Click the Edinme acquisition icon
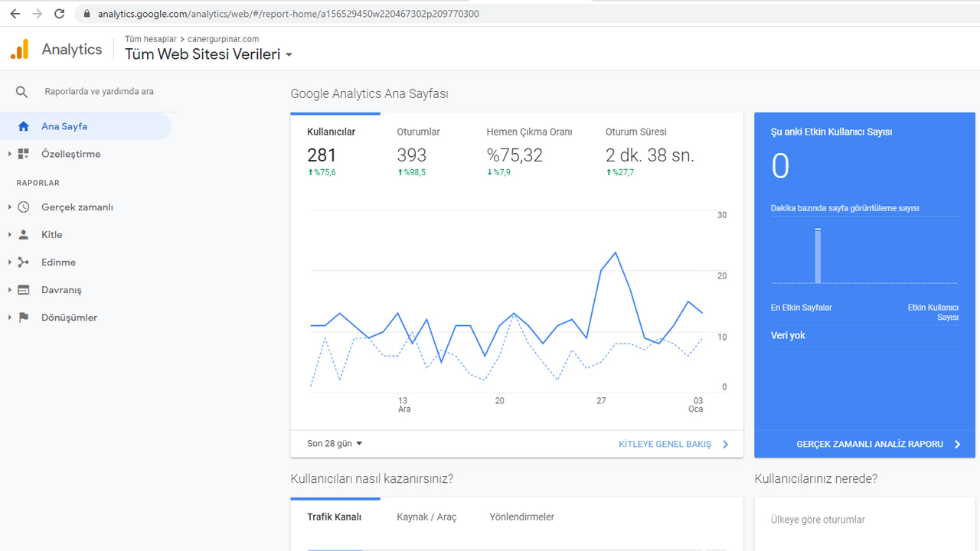980x551 pixels. 24,262
